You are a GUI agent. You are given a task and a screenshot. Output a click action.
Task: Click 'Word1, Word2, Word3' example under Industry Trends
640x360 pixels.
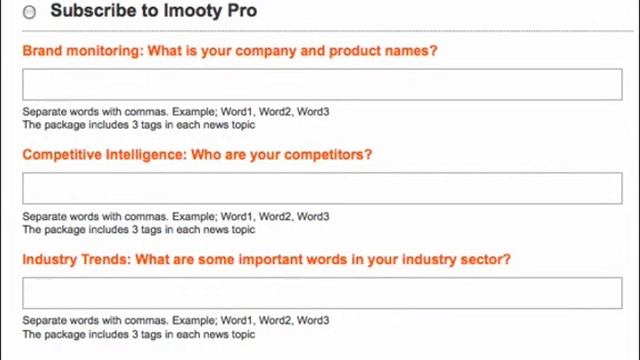pyautogui.click(x=275, y=320)
